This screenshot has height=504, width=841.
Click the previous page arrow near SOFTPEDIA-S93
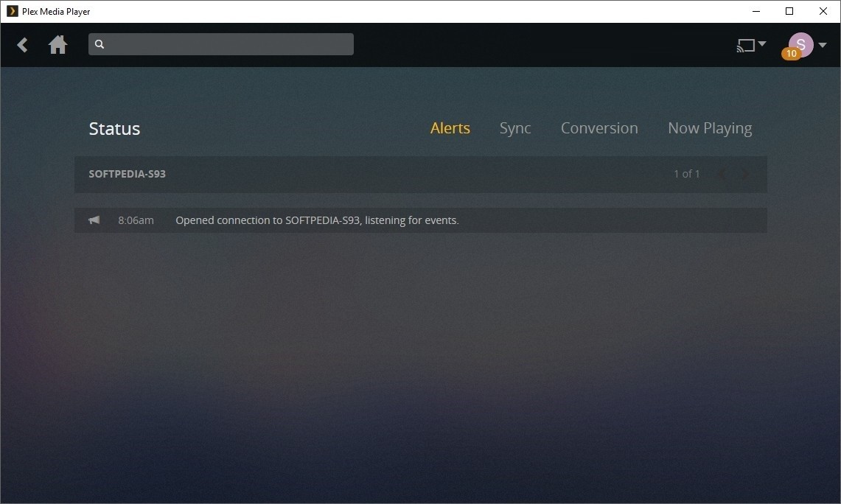click(x=721, y=174)
